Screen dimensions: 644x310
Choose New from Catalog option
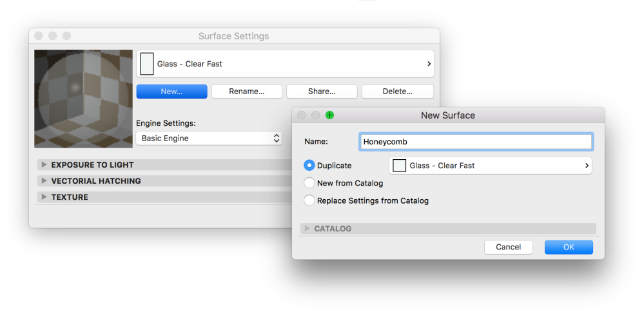pyautogui.click(x=309, y=183)
